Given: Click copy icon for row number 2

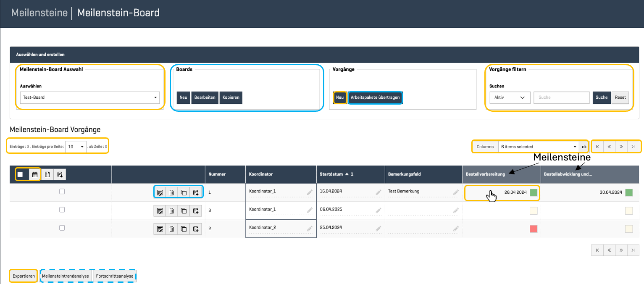Looking at the screenshot, I should [x=184, y=229].
